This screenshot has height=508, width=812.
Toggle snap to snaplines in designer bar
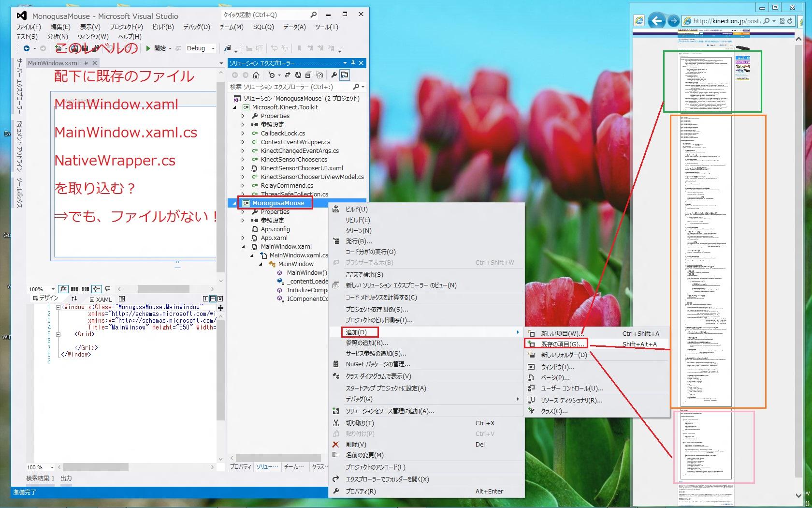(x=97, y=289)
